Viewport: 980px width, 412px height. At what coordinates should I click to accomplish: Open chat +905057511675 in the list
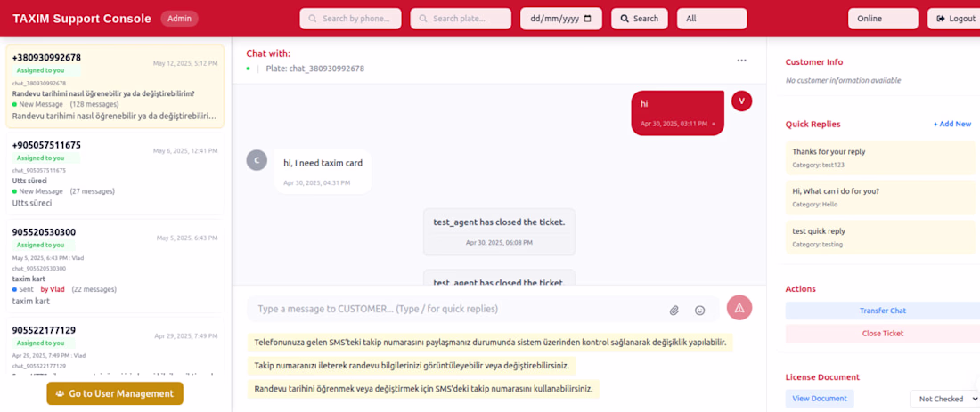pyautogui.click(x=115, y=174)
